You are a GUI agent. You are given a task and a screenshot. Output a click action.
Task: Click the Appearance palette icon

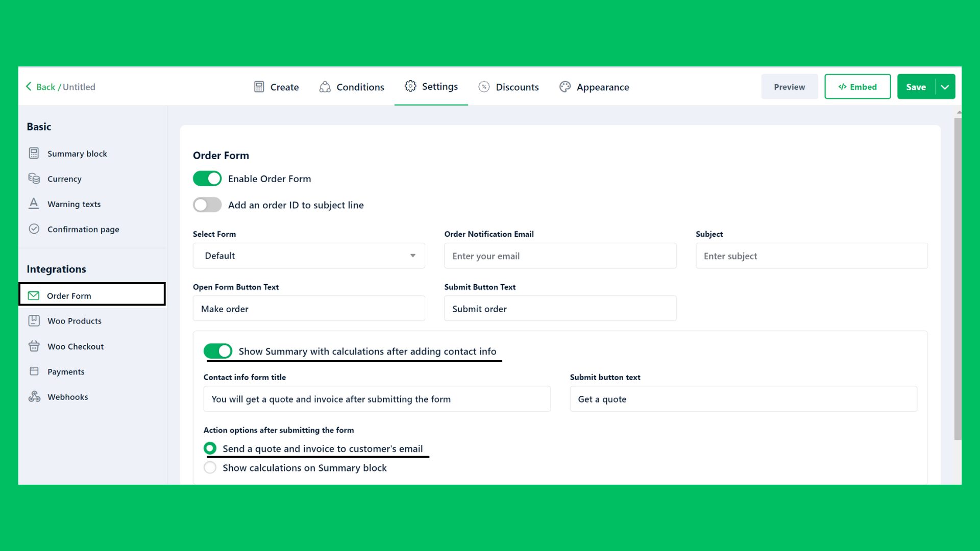(565, 87)
